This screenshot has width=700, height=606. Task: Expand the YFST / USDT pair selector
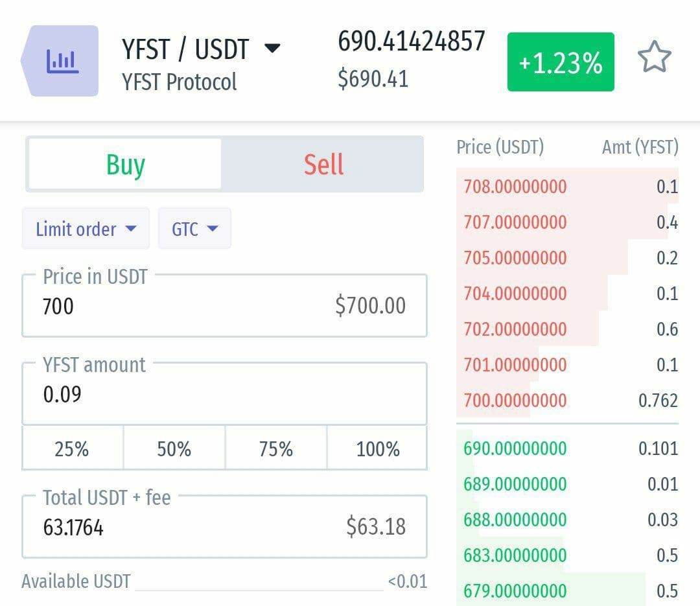(273, 49)
